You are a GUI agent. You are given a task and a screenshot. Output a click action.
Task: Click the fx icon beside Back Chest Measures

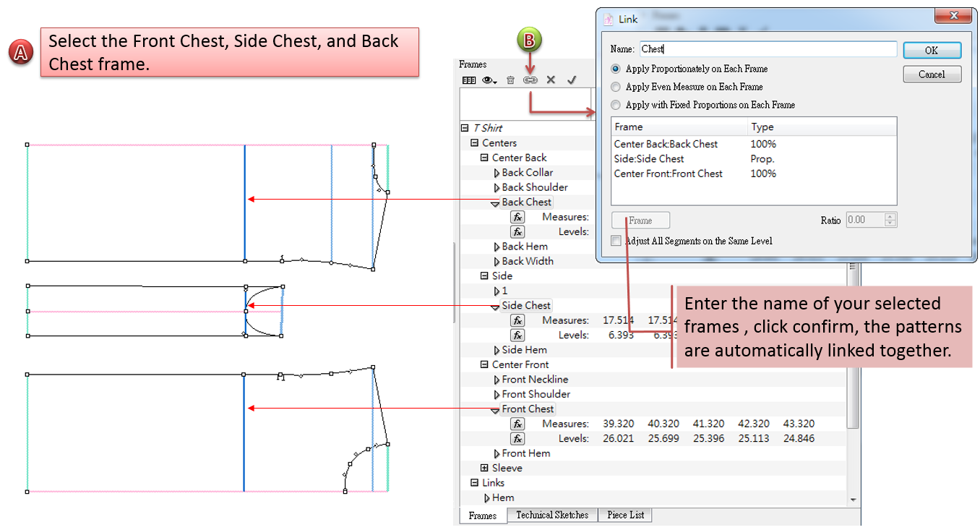coord(517,217)
